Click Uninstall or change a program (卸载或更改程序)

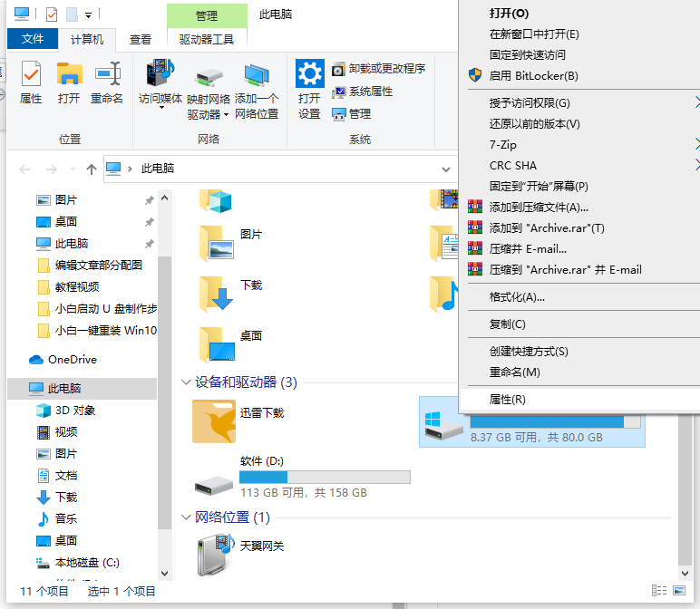[379, 69]
